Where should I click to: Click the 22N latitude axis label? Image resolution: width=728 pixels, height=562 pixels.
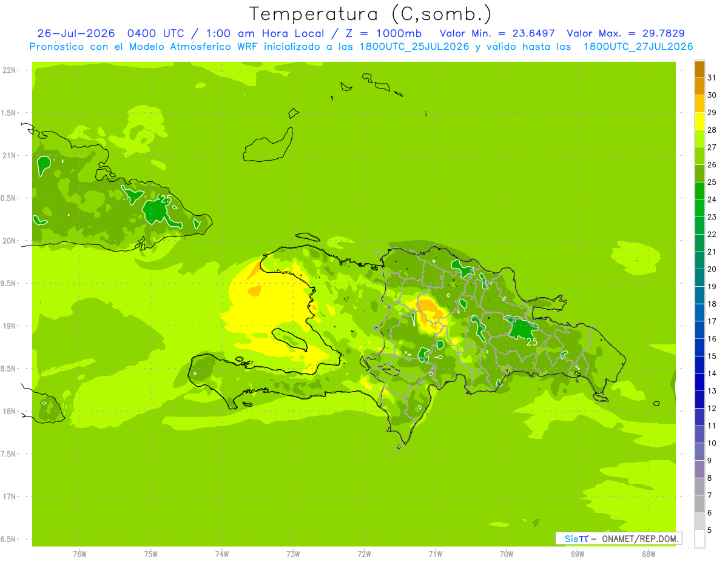(9, 70)
